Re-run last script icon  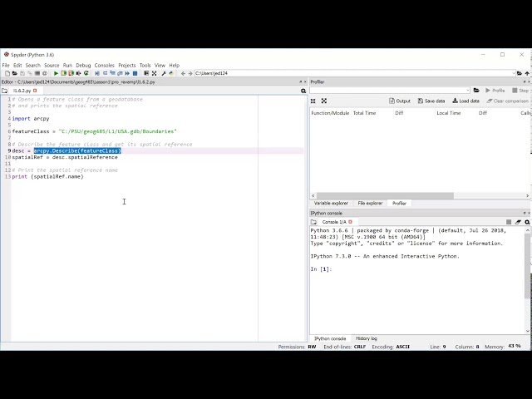coord(86,73)
